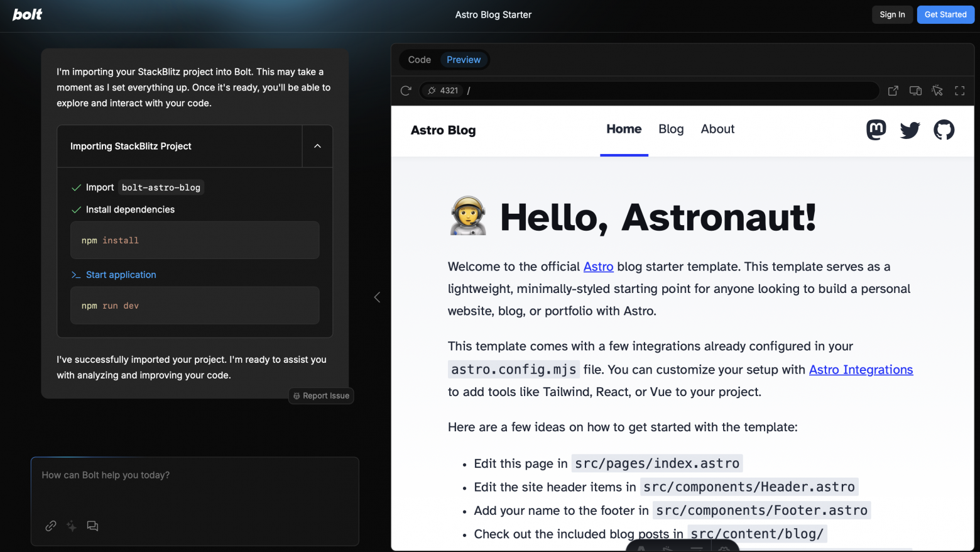
Task: Collapse the chat sidebar with left chevron
Action: (377, 297)
